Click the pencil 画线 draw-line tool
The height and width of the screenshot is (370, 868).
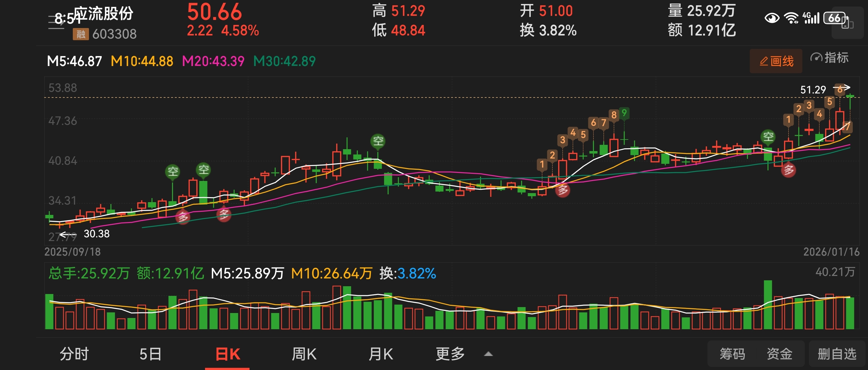(x=776, y=61)
